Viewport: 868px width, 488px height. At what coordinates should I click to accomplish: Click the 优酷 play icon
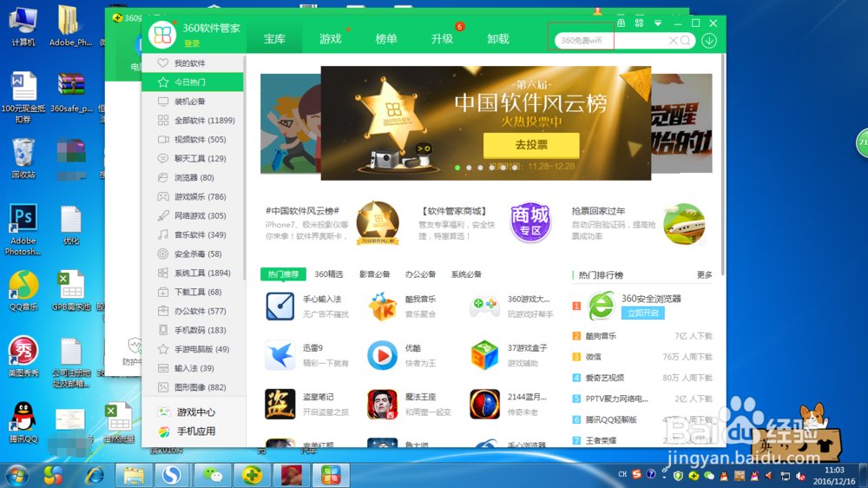click(383, 355)
